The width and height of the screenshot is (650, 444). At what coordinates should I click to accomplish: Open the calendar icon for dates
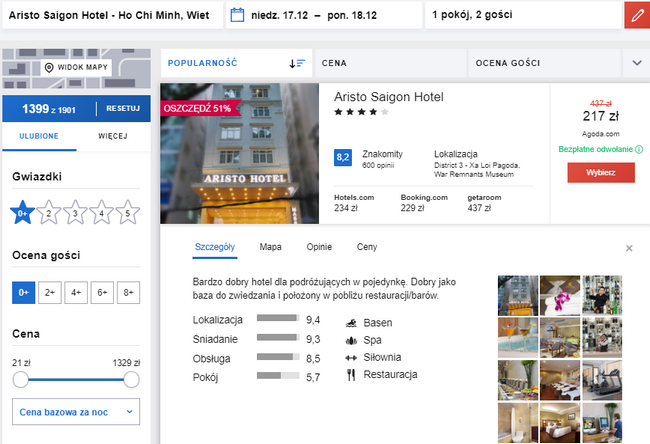coord(237,15)
